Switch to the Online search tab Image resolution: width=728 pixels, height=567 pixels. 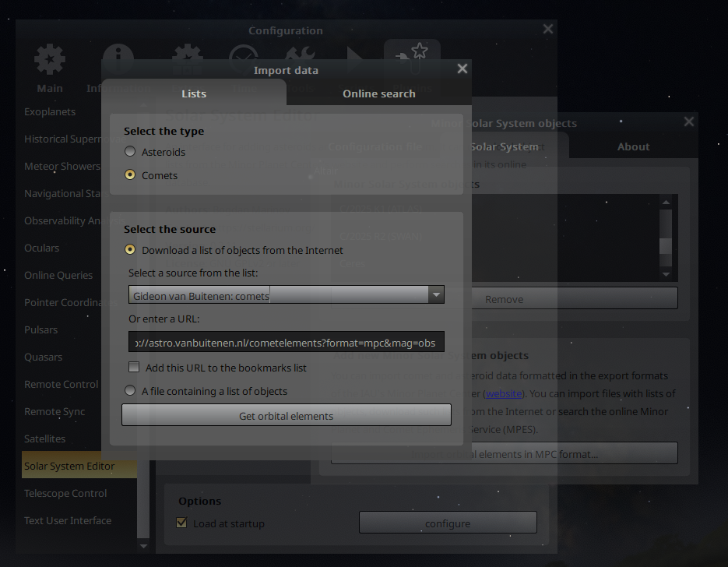coord(379,93)
